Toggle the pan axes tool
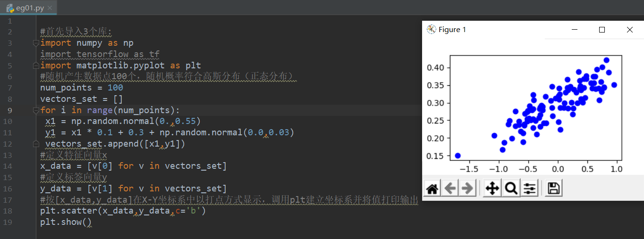Image resolution: width=644 pixels, height=239 pixels. [x=492, y=189]
